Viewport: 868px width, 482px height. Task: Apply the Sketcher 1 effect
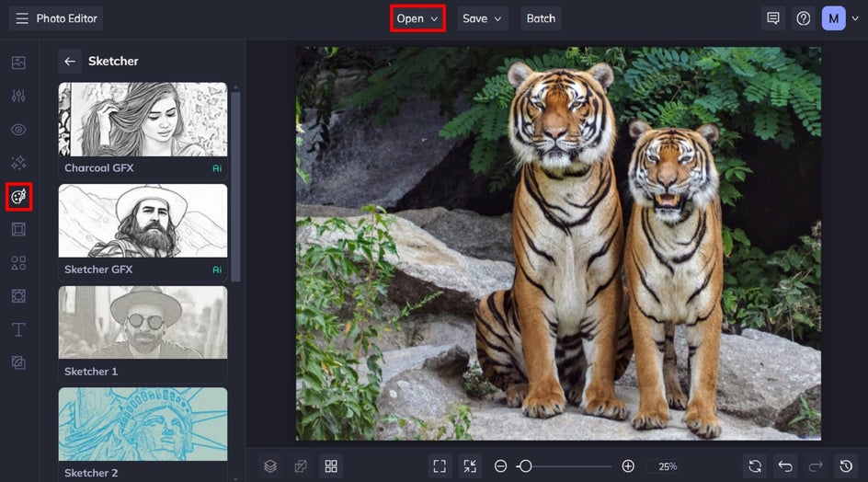(143, 334)
